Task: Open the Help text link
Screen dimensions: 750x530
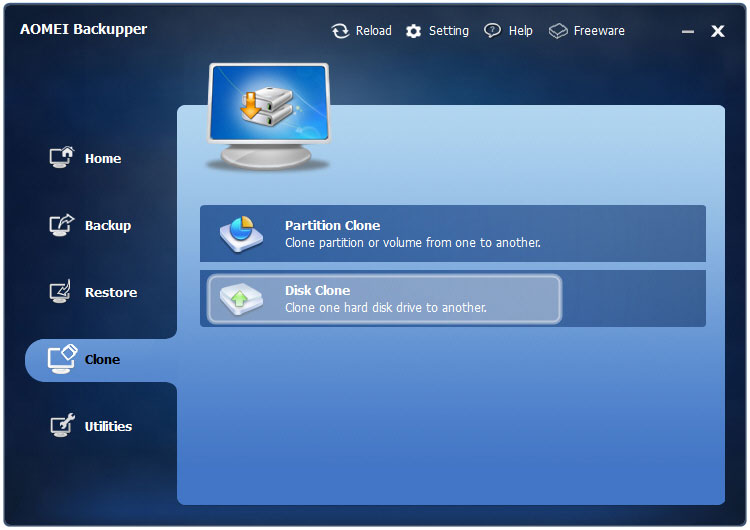Action: tap(520, 31)
